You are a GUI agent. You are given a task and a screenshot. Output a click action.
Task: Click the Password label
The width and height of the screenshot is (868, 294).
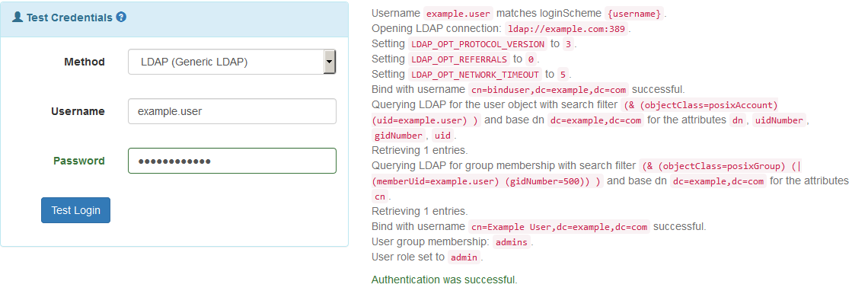[x=79, y=161]
